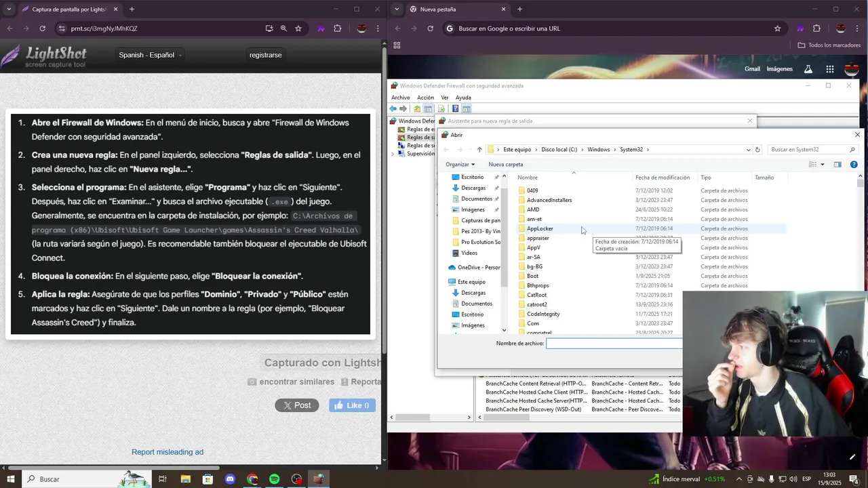Image resolution: width=868 pixels, height=488 pixels.
Task: Sort by Fecha de modificación column
Action: point(663,178)
